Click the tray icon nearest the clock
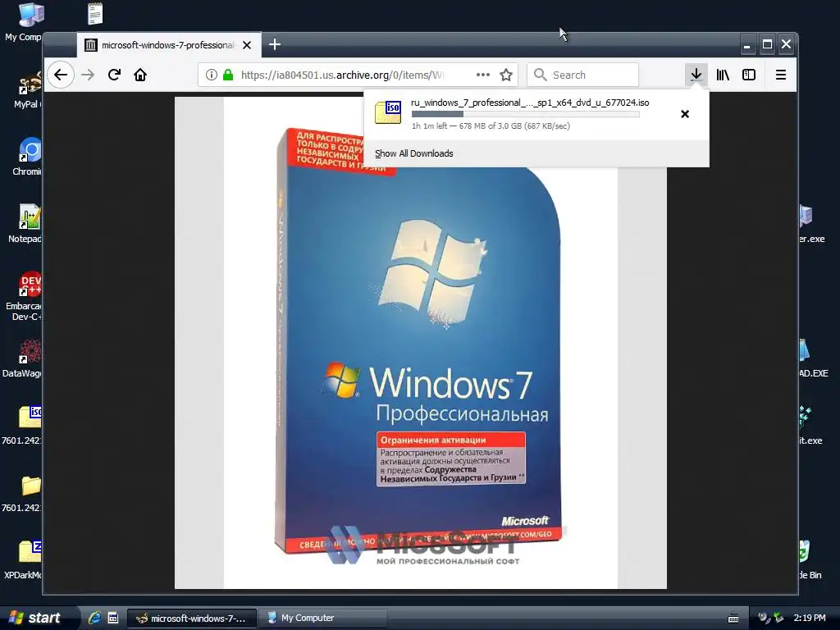840x630 pixels. click(778, 618)
